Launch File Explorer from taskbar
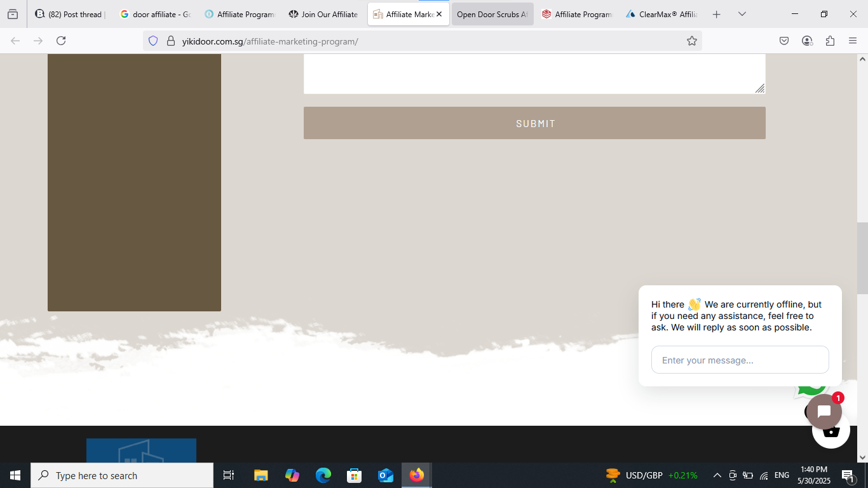The width and height of the screenshot is (868, 488). coord(261,475)
